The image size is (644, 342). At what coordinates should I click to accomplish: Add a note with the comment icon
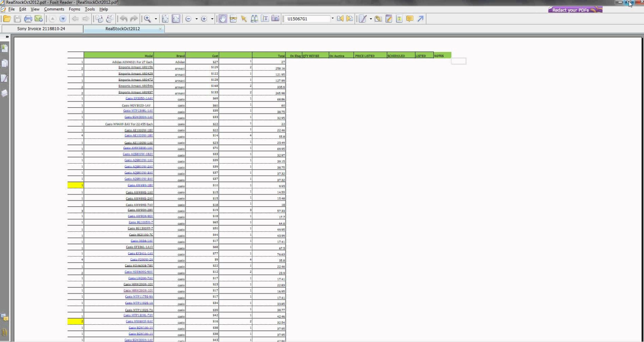pos(410,19)
